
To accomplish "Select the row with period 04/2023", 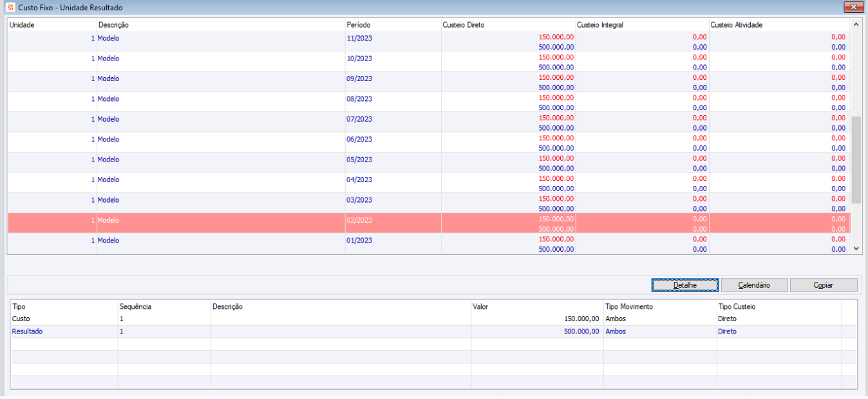I will tap(429, 183).
